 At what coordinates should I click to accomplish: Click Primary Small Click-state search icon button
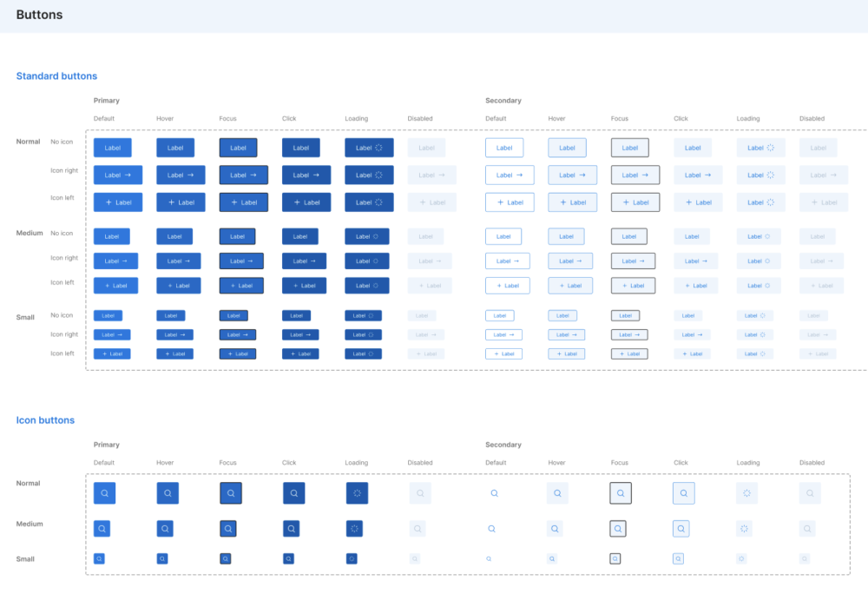(288, 559)
